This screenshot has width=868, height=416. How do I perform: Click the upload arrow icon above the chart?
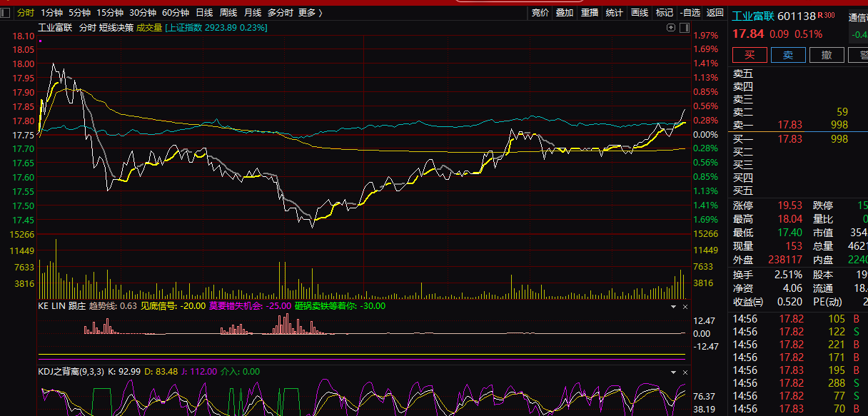coord(670,27)
